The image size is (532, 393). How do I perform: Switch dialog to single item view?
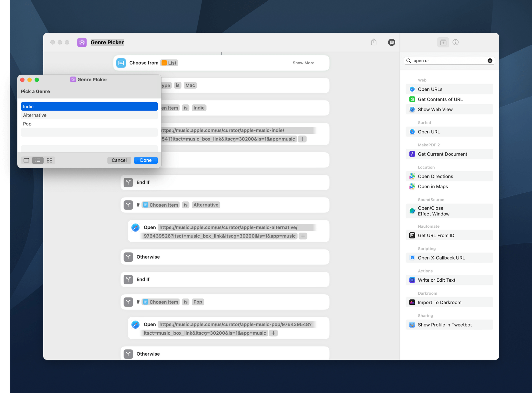tap(26, 160)
